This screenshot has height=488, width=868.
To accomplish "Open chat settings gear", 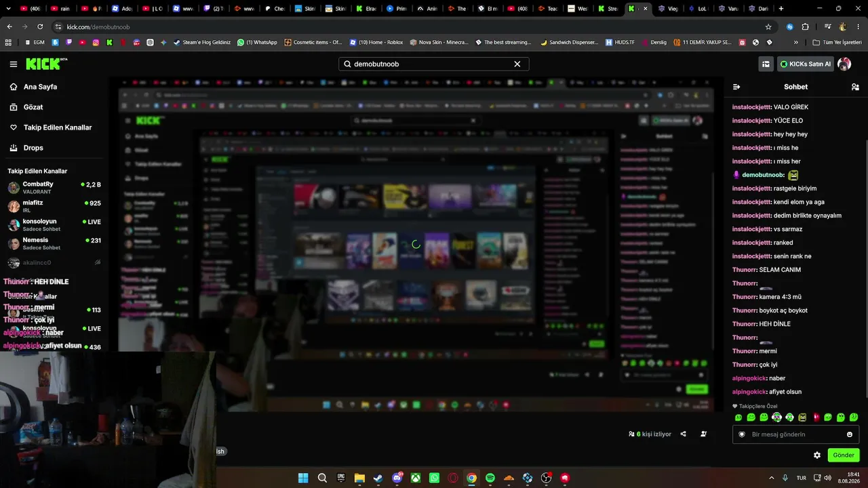I will [x=817, y=455].
